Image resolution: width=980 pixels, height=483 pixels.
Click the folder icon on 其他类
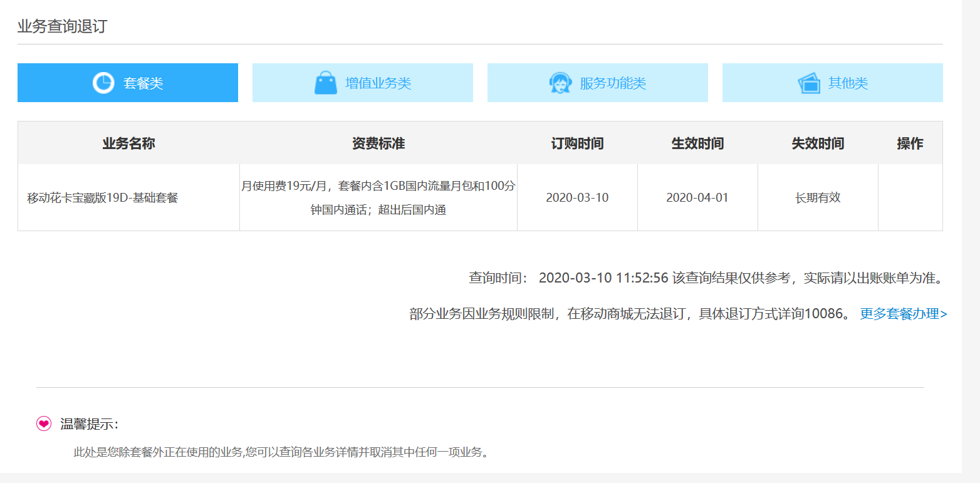point(809,83)
